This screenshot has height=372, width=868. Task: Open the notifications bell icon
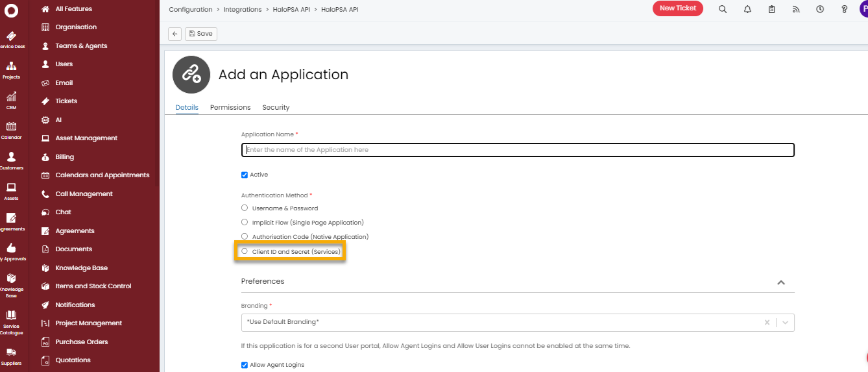click(747, 9)
